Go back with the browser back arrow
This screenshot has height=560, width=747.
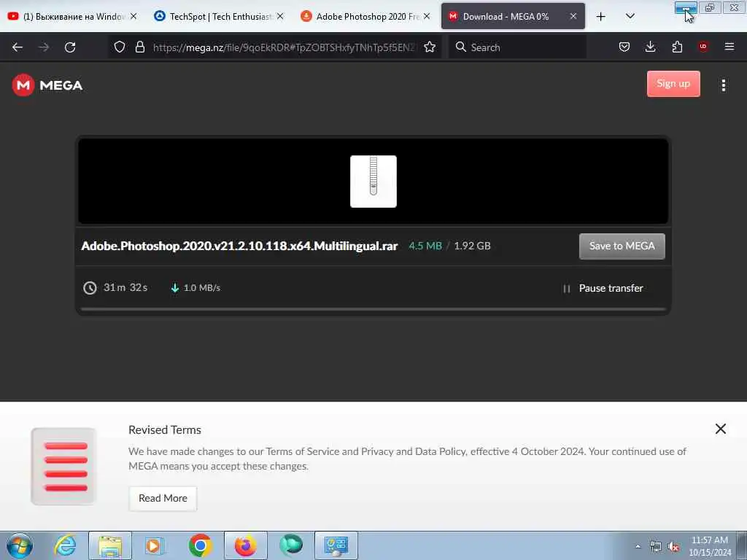point(18,47)
